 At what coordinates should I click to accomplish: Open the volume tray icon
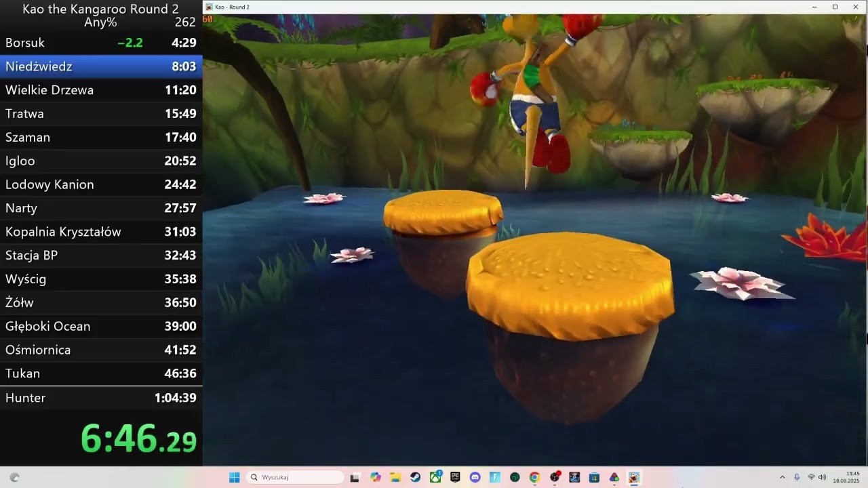(x=822, y=477)
